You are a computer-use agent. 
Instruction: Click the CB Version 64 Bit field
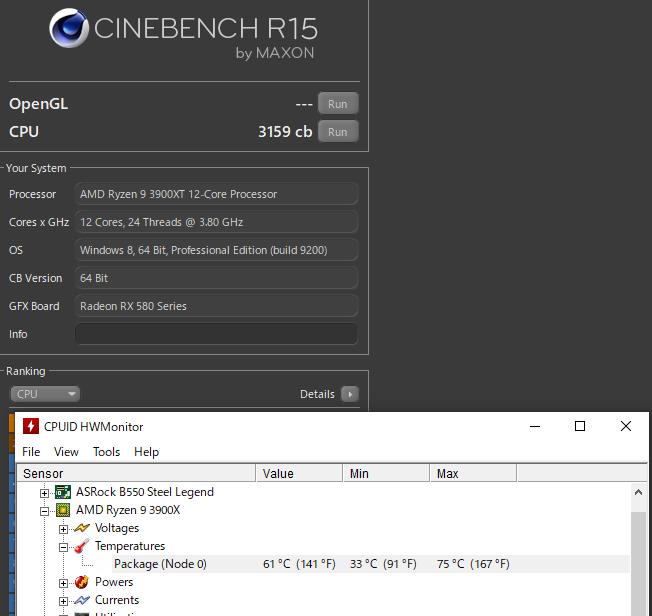[216, 278]
